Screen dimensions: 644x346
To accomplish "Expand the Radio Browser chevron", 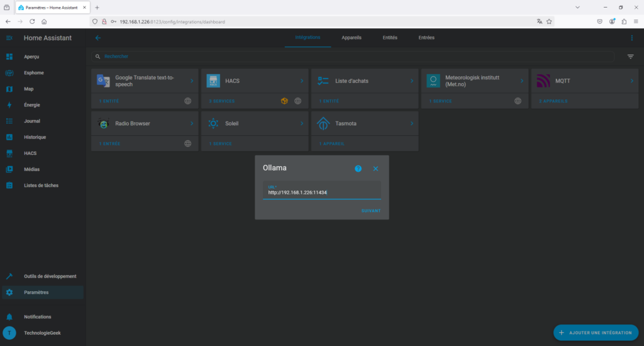I will [x=192, y=124].
